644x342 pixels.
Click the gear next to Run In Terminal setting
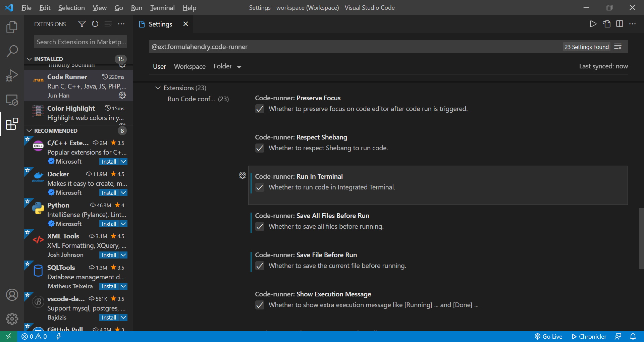tap(243, 175)
